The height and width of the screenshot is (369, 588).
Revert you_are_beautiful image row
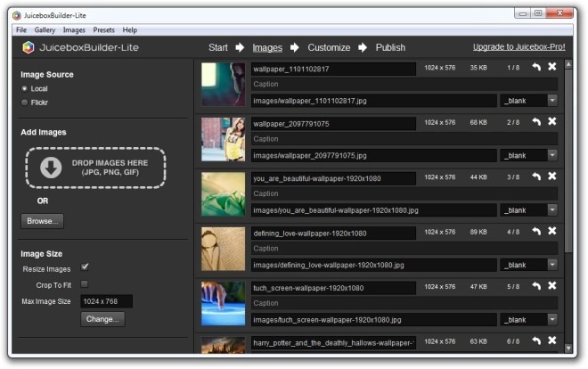[x=536, y=176]
